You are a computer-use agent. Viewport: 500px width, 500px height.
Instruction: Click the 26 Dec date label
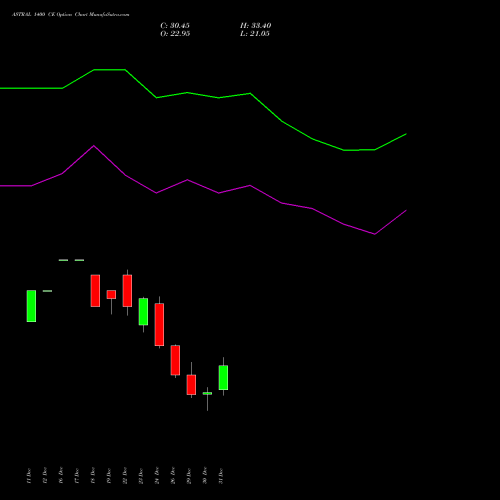pos(173,476)
